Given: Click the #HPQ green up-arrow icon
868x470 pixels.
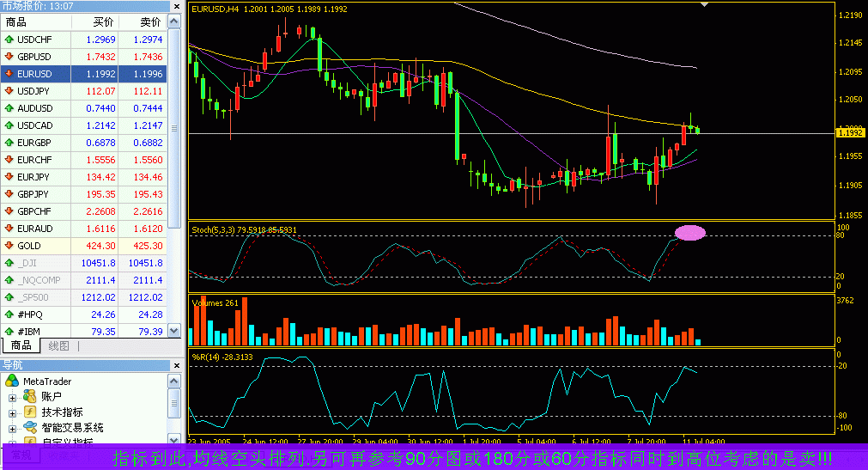Looking at the screenshot, I should [x=9, y=314].
